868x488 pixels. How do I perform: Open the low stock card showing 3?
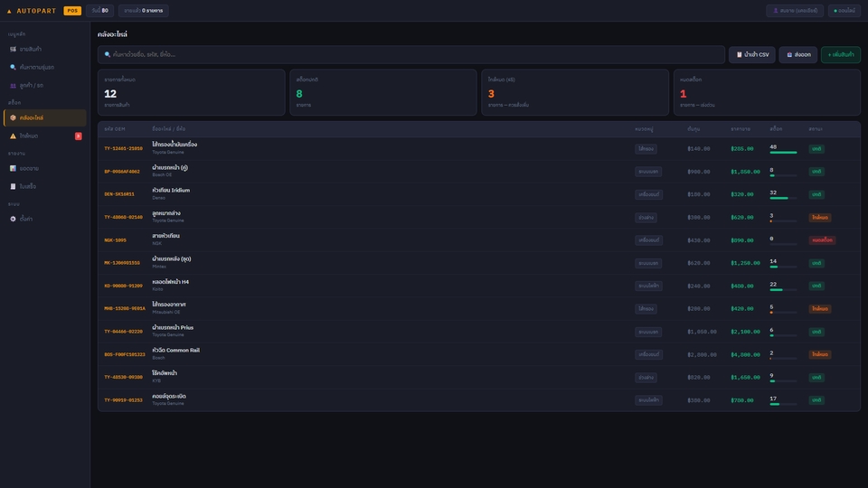pos(575,92)
